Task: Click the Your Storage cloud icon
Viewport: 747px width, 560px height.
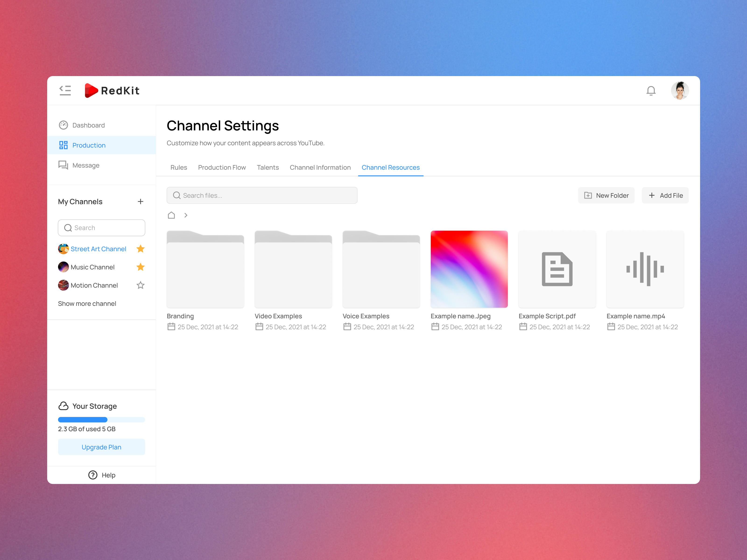Action: (63, 406)
